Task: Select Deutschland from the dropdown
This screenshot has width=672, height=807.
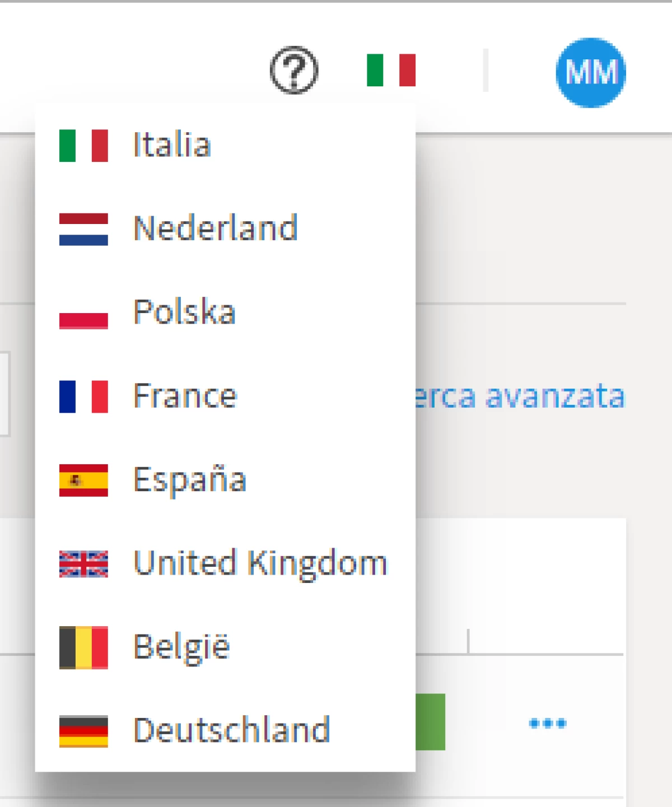Action: point(232,730)
